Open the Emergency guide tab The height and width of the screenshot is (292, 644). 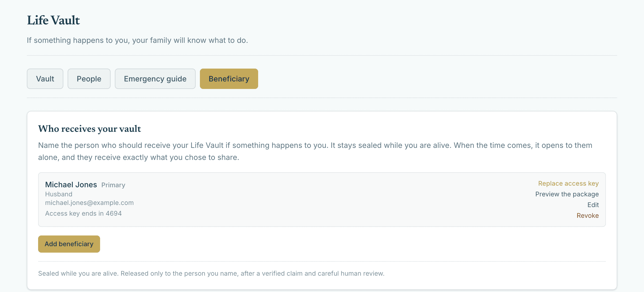pyautogui.click(x=155, y=79)
